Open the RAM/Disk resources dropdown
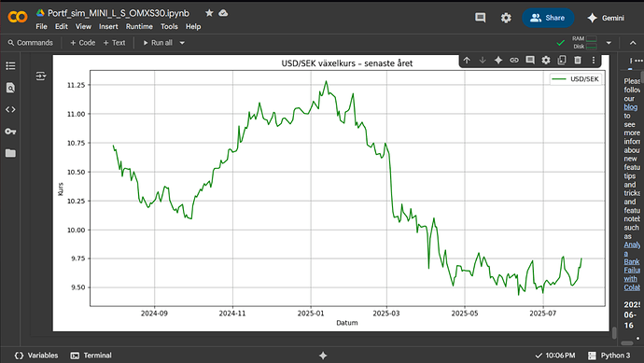The height and width of the screenshot is (363, 644). tap(609, 43)
